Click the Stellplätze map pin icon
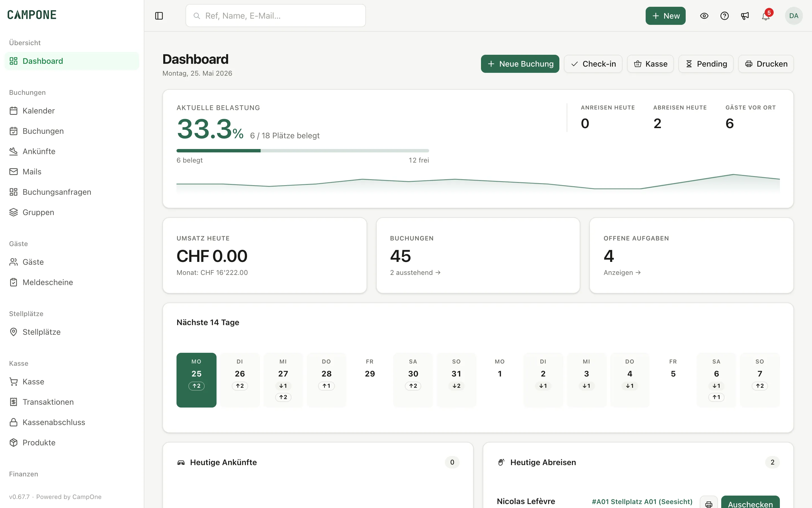 tap(14, 332)
